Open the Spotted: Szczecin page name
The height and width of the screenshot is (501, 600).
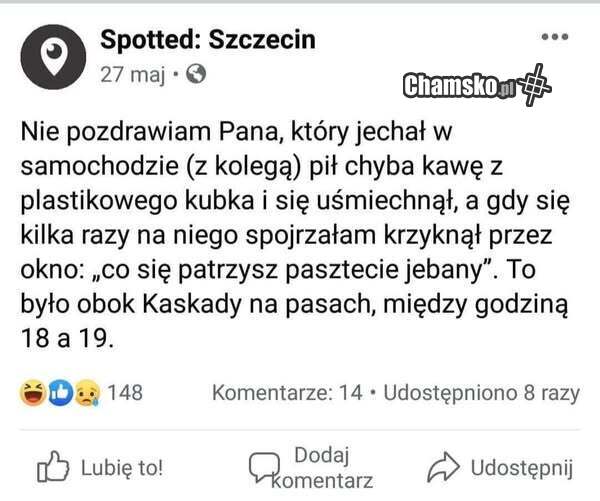[x=208, y=40]
